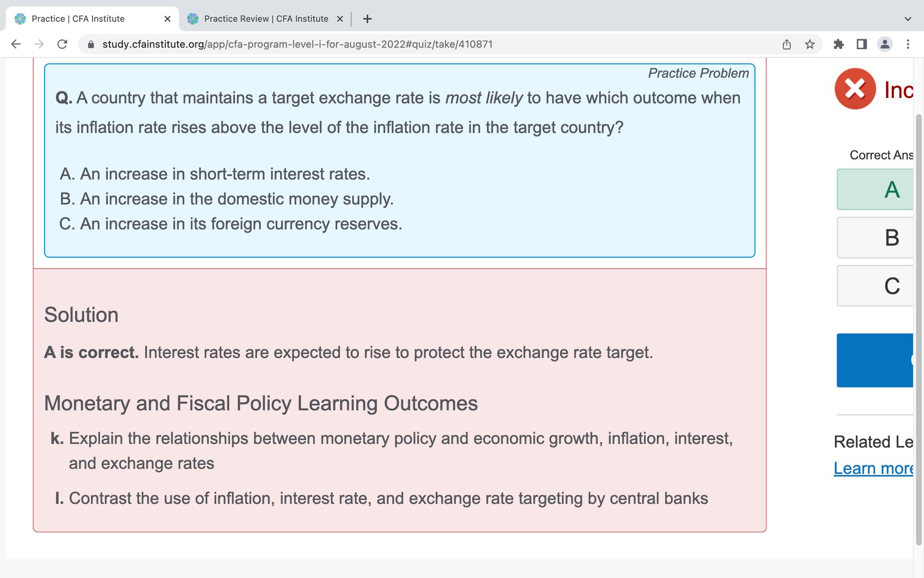Viewport: 924px width, 578px height.
Task: Select answer choice A
Action: click(x=875, y=190)
